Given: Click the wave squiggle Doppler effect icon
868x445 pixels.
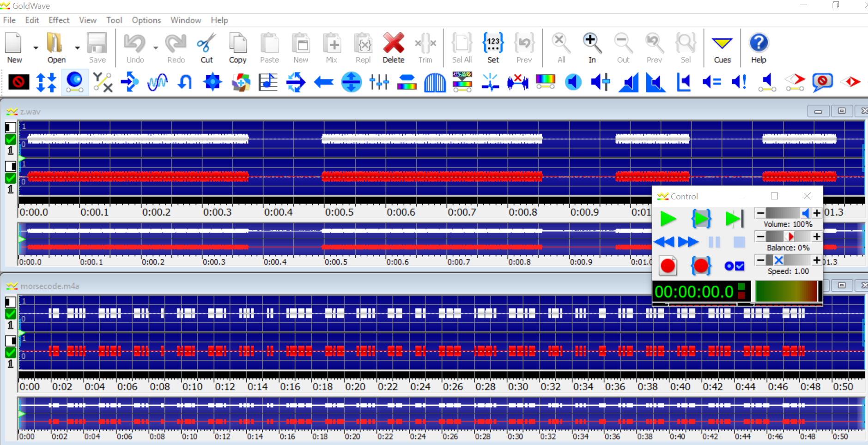Looking at the screenshot, I should [x=158, y=82].
